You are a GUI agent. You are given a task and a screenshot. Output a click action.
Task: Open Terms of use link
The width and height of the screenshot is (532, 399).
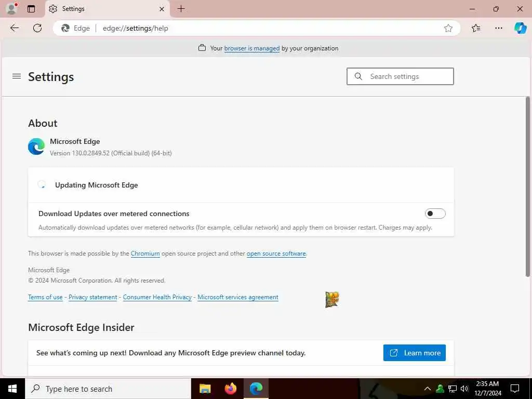(46, 297)
